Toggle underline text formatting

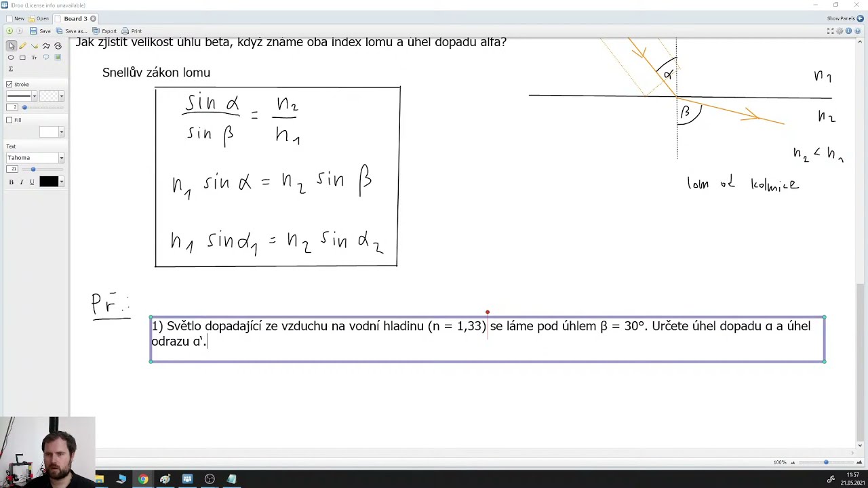pos(31,182)
